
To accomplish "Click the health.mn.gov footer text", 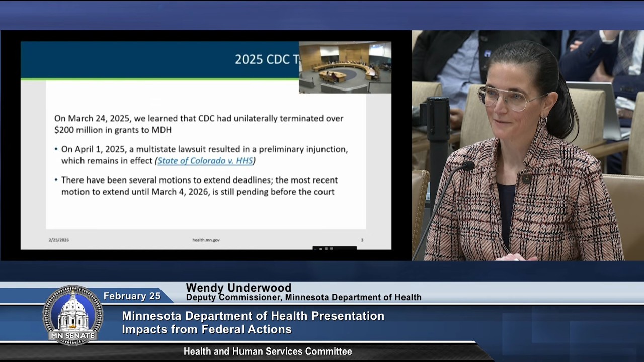I will point(206,240).
